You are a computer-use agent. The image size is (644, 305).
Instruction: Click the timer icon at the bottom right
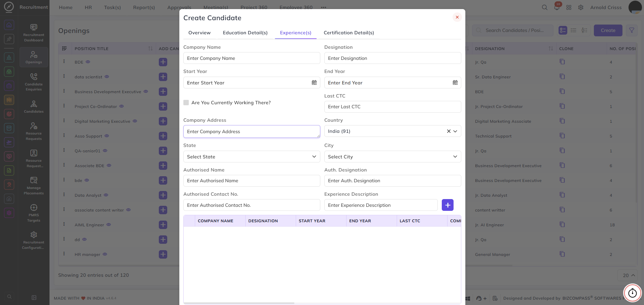tap(633, 293)
